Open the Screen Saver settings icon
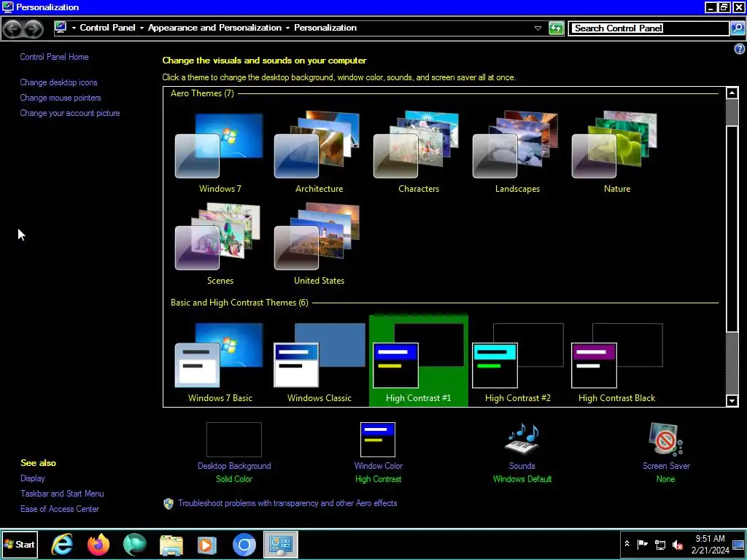747x560 pixels. coord(665,439)
